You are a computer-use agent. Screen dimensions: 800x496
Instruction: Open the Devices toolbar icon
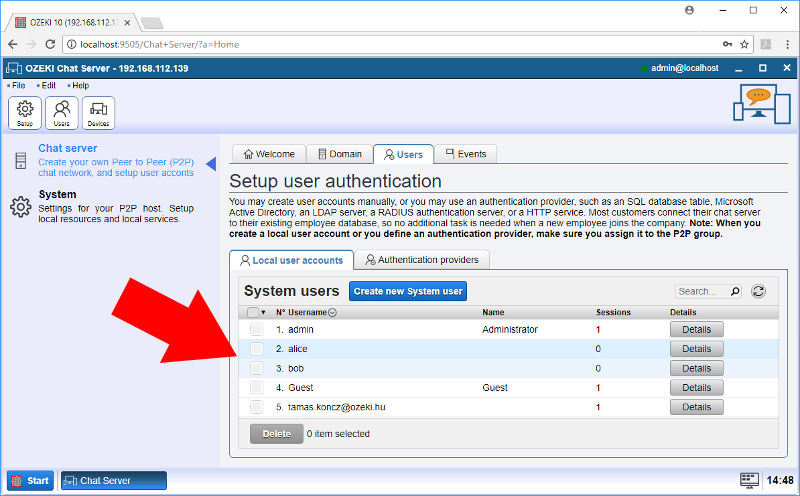[x=98, y=113]
